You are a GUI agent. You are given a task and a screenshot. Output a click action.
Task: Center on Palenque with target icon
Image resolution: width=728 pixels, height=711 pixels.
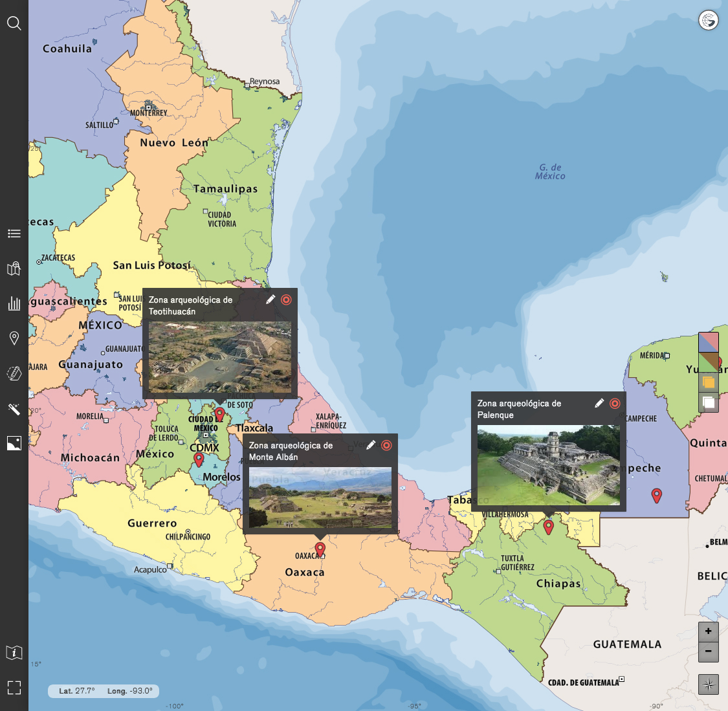(615, 403)
